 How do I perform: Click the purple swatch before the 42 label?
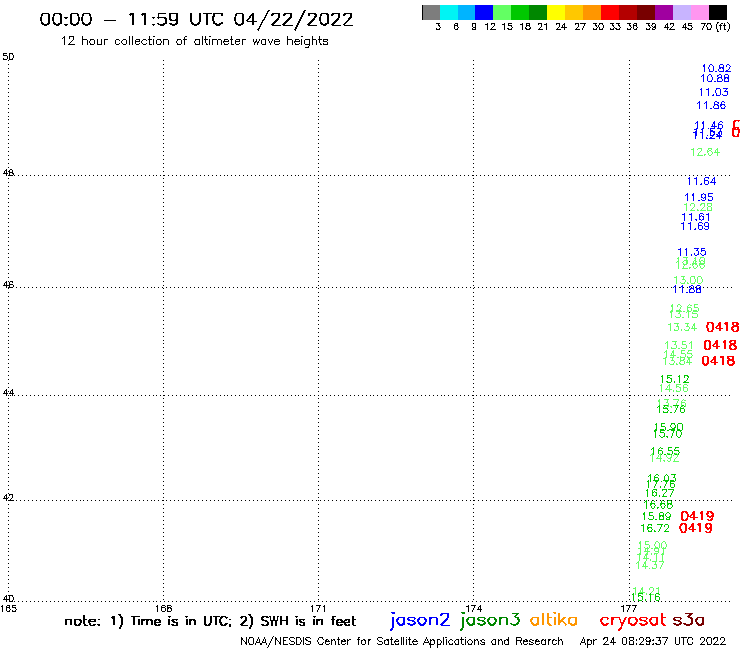664,12
